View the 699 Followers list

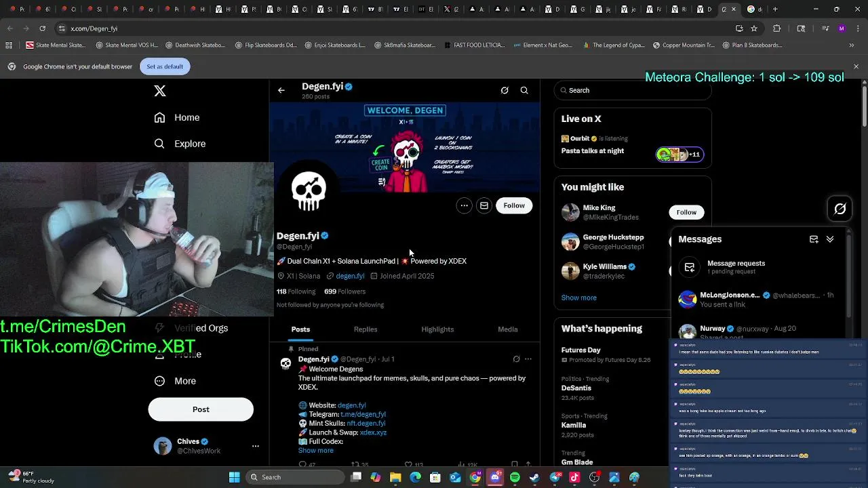point(344,291)
